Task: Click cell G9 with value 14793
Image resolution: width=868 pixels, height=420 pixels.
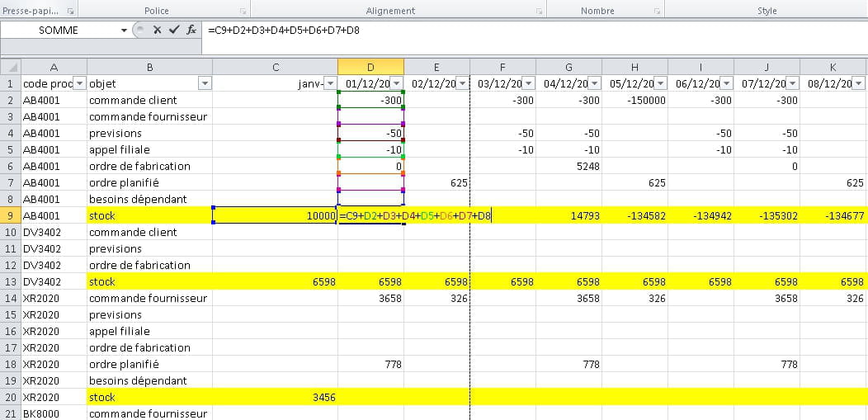Action: (569, 216)
